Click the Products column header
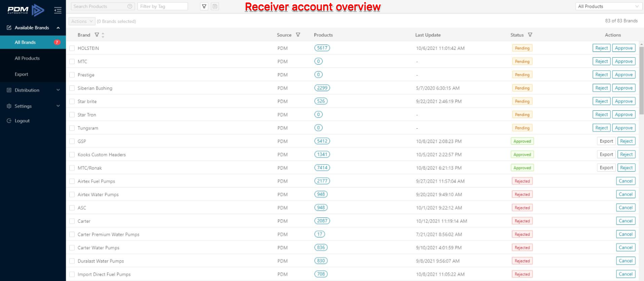This screenshot has width=644, height=281. 323,35
